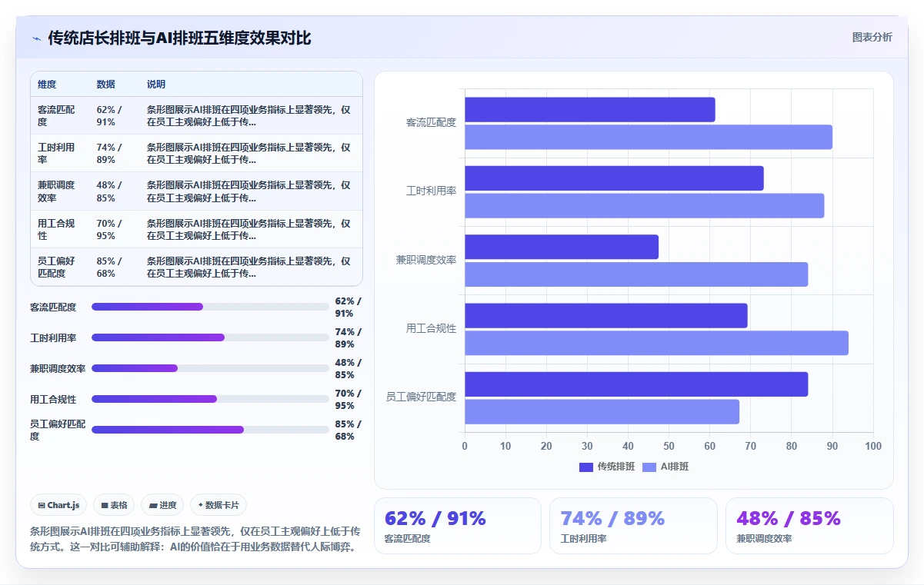Select the 员工偏好匹配度 table row cell
This screenshot has height=585, width=924.
pyautogui.click(x=60, y=267)
